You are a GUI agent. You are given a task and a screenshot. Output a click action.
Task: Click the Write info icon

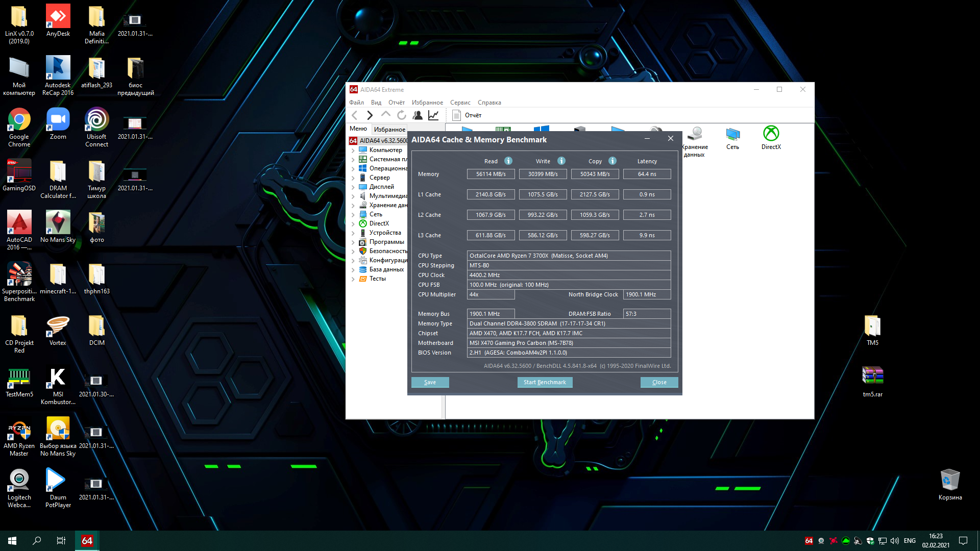(x=561, y=161)
